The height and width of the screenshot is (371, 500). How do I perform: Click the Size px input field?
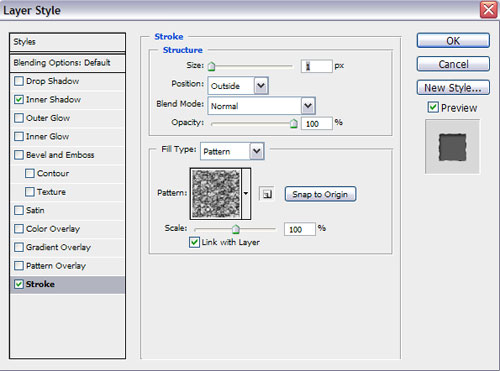tap(317, 66)
